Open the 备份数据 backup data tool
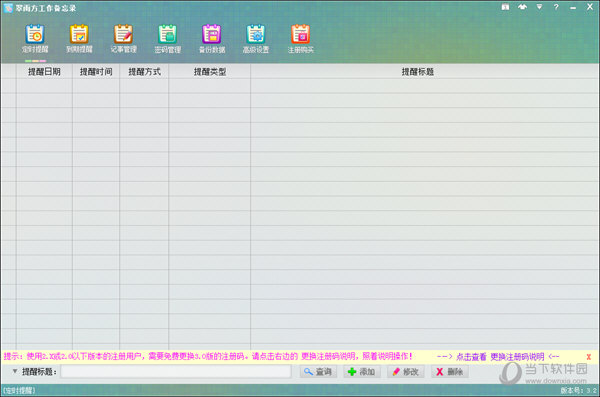 [212, 39]
